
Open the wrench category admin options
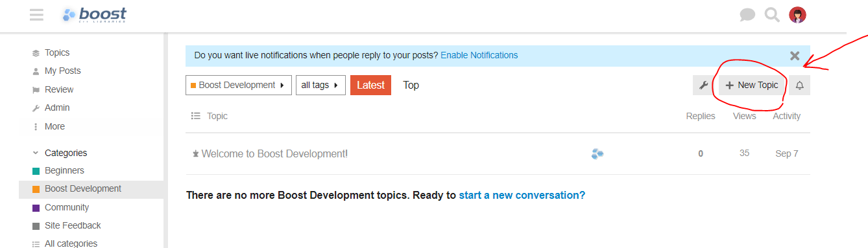click(703, 85)
